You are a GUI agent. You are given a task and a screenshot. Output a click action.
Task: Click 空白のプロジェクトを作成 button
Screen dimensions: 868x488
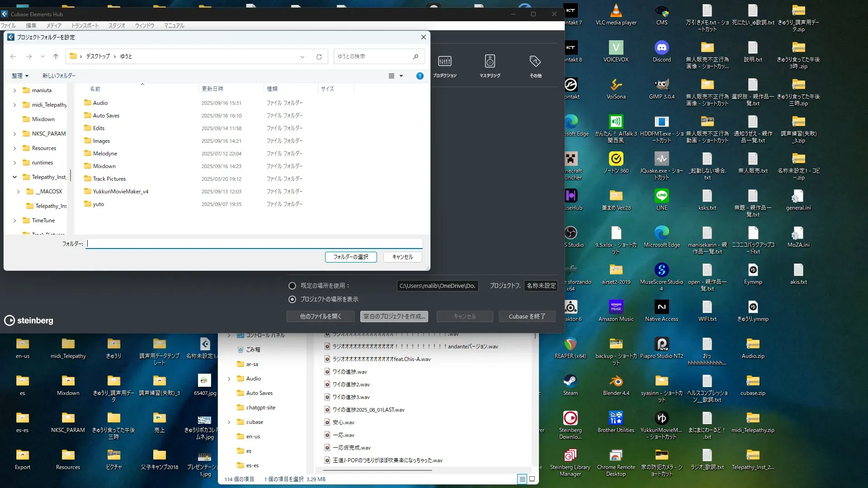pos(394,317)
